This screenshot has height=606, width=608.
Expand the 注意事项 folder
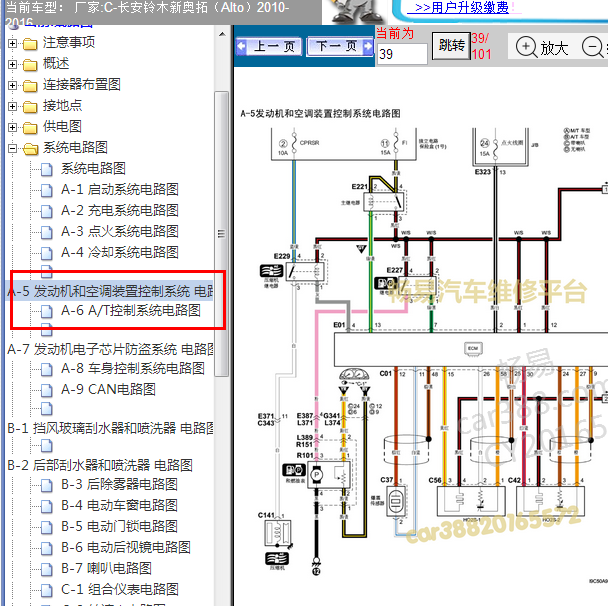coord(12,43)
